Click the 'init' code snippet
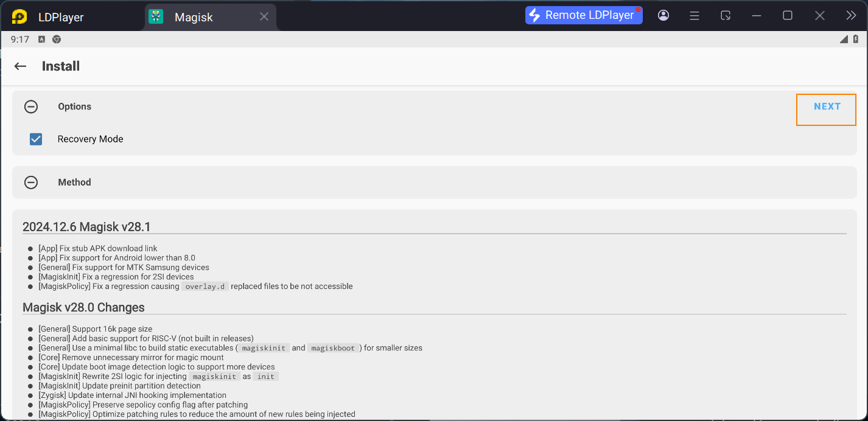This screenshot has width=868, height=421. coord(266,377)
